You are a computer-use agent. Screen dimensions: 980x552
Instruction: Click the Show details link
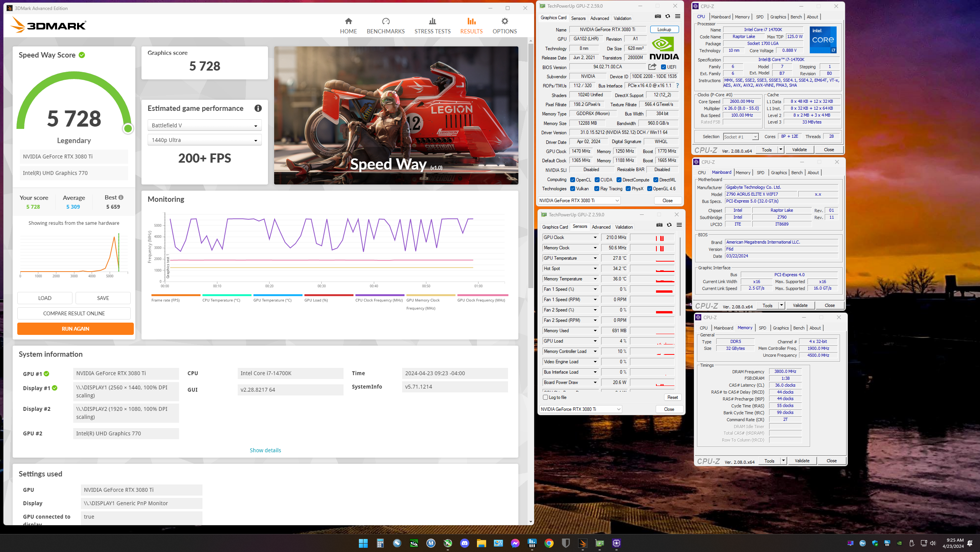coord(265,450)
